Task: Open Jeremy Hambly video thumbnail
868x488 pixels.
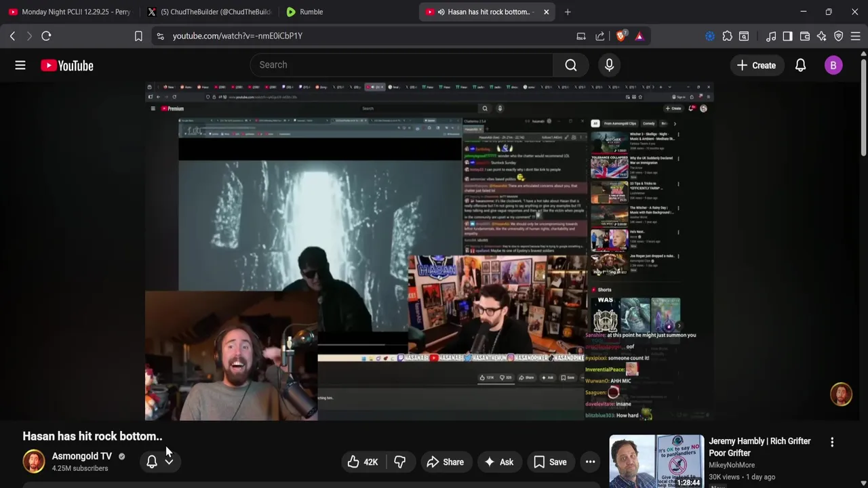Action: click(656, 462)
